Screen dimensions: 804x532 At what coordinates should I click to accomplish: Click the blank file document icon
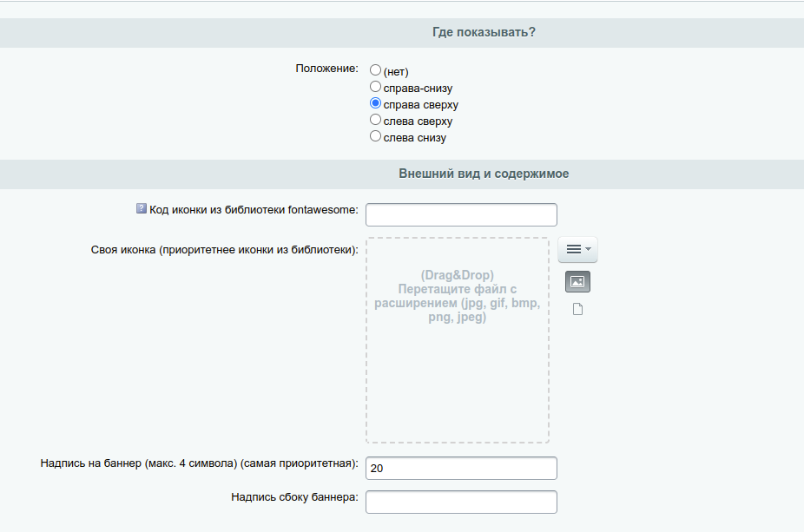coord(578,309)
